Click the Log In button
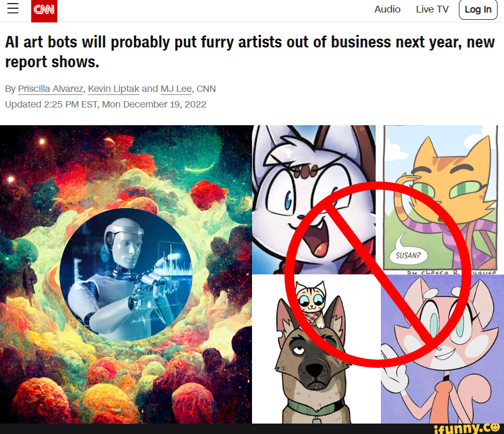 click(478, 9)
